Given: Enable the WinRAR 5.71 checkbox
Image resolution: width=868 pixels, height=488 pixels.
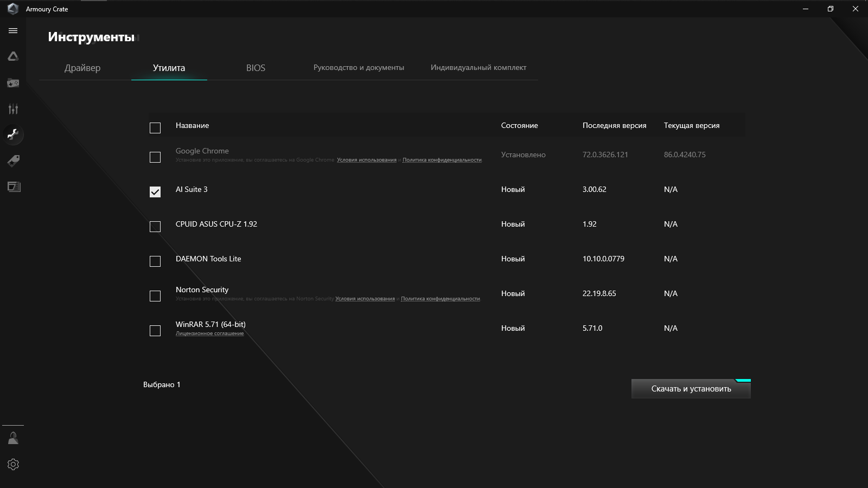Looking at the screenshot, I should (155, 331).
